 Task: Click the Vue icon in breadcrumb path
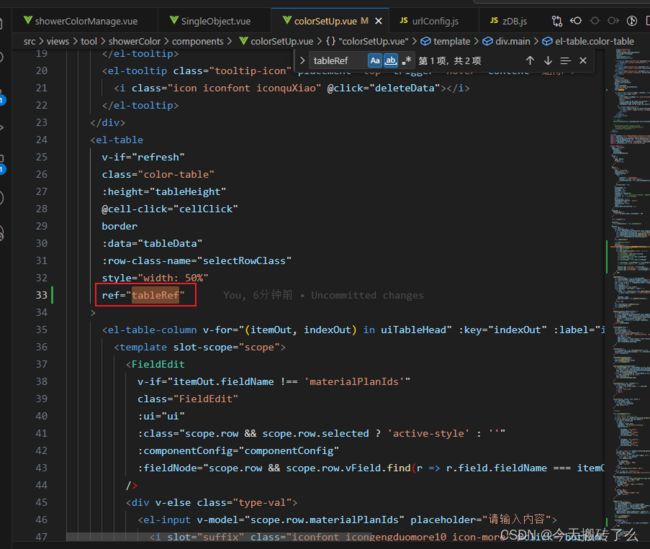244,41
